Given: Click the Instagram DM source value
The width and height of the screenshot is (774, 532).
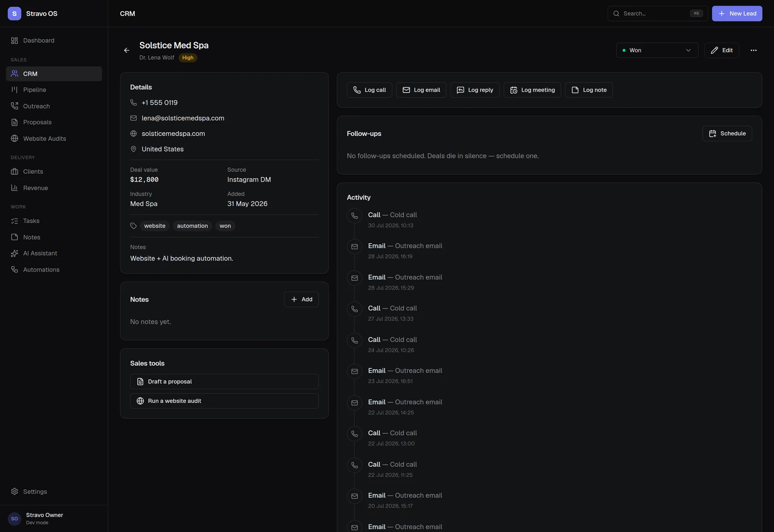Looking at the screenshot, I should pyautogui.click(x=249, y=180).
